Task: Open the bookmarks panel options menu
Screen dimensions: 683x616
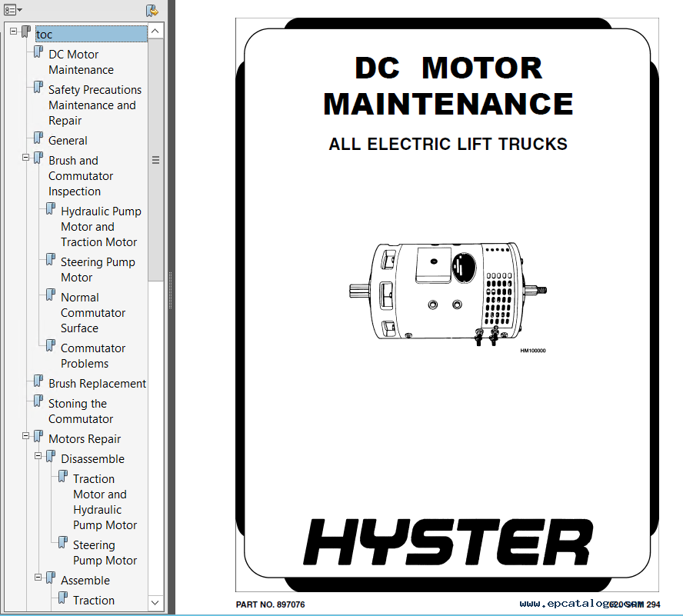Action: pyautogui.click(x=12, y=9)
